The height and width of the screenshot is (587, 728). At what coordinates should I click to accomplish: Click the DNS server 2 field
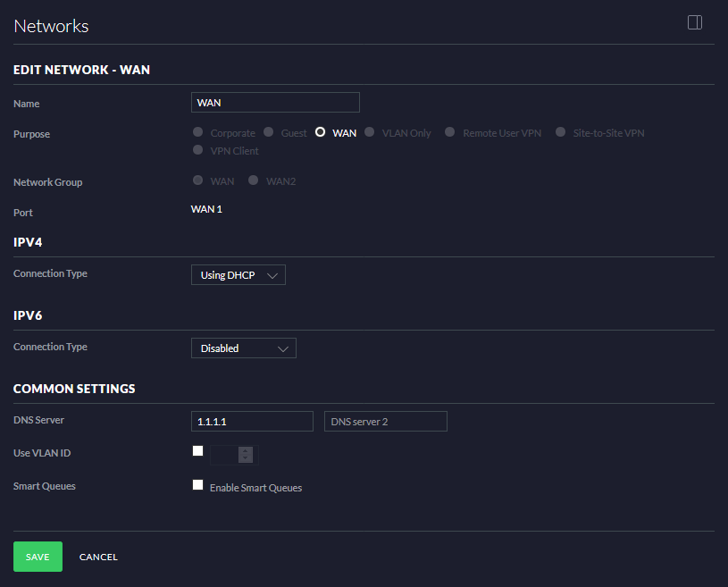click(385, 420)
